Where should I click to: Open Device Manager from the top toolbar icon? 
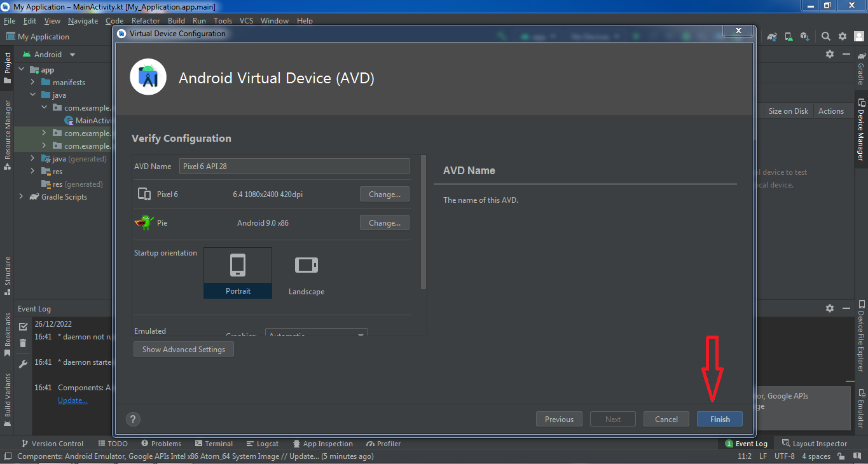(x=789, y=37)
